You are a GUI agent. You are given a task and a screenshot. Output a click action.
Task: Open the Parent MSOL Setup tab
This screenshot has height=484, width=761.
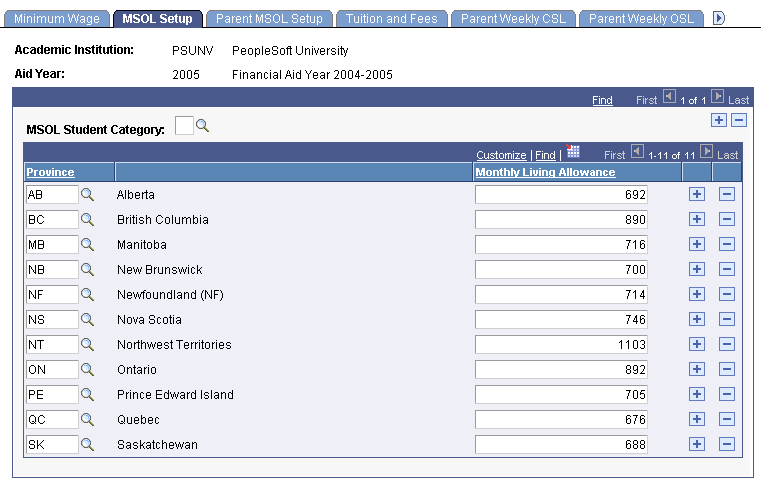pyautogui.click(x=269, y=18)
